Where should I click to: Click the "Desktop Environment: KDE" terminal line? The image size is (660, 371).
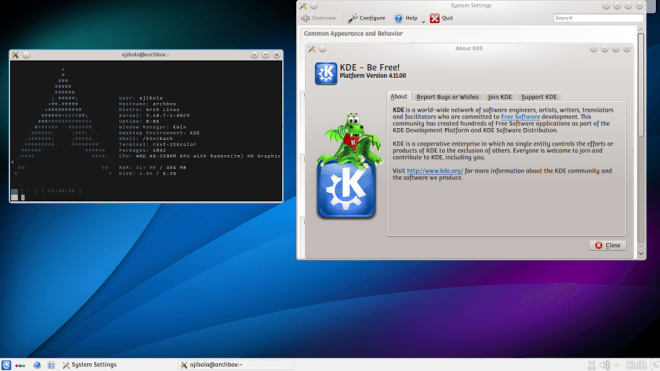pyautogui.click(x=159, y=133)
